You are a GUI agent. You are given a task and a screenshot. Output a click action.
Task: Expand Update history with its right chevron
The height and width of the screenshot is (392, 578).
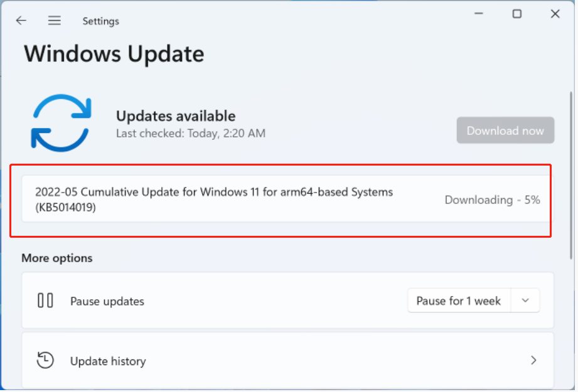[533, 361]
